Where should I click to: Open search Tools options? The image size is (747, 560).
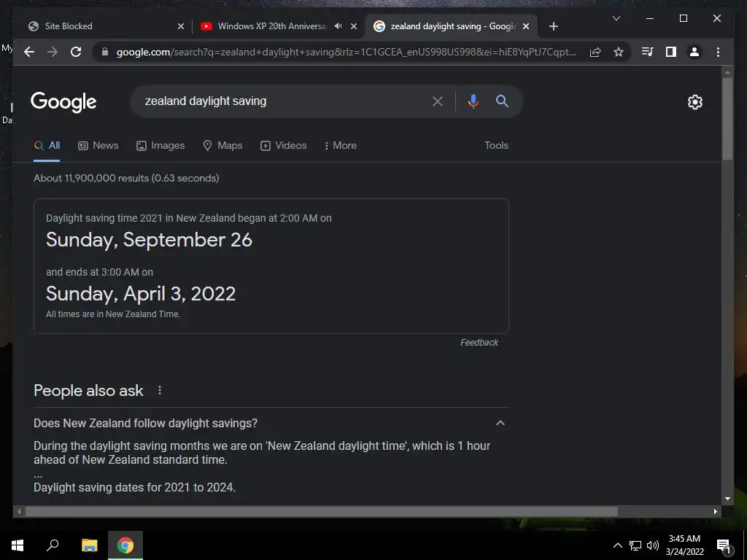[496, 146]
